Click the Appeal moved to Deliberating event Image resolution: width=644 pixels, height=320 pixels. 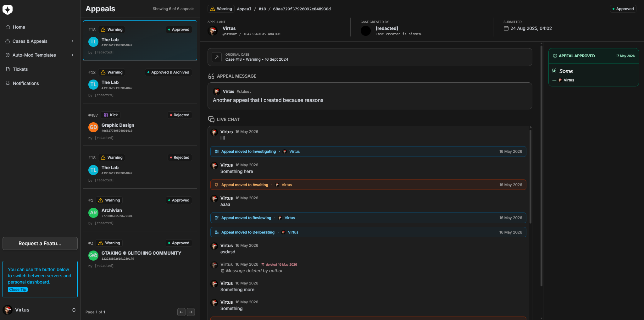(368, 232)
